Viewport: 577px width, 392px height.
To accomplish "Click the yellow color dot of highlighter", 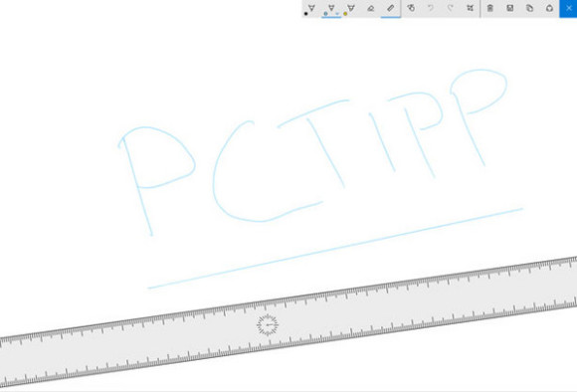I will [x=345, y=14].
